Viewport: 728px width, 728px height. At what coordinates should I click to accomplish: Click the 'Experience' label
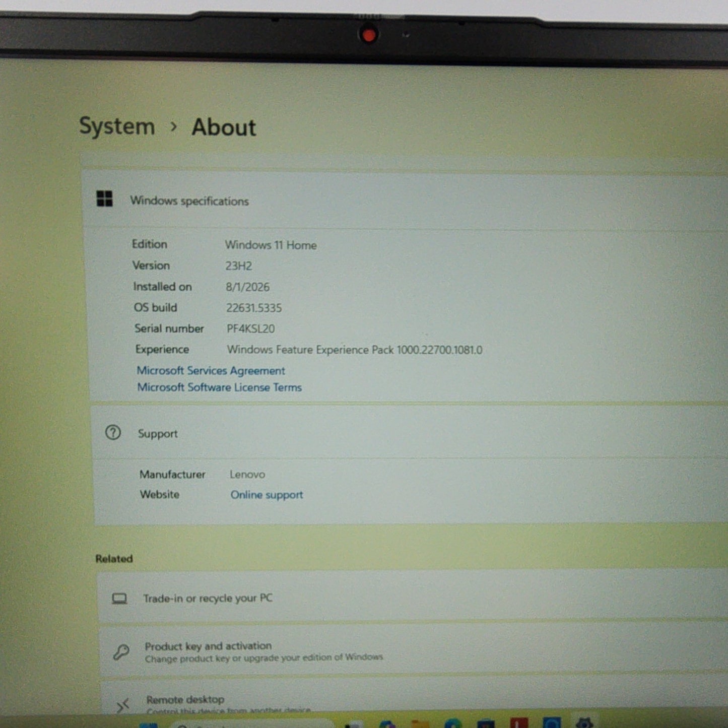[x=162, y=349]
